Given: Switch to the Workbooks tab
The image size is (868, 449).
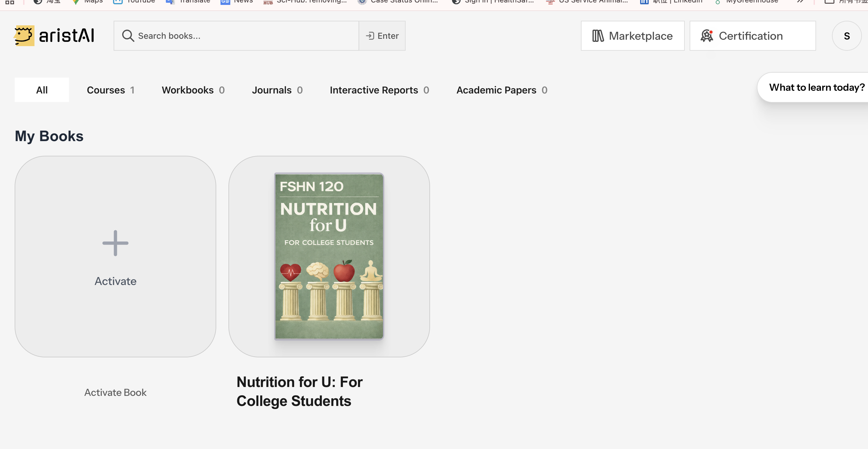Looking at the screenshot, I should pos(193,90).
